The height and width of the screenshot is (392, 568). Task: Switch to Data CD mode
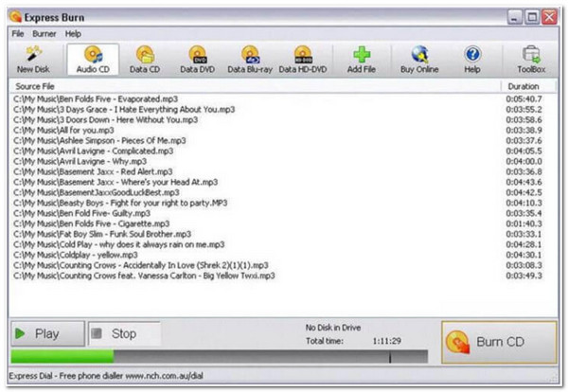[145, 60]
